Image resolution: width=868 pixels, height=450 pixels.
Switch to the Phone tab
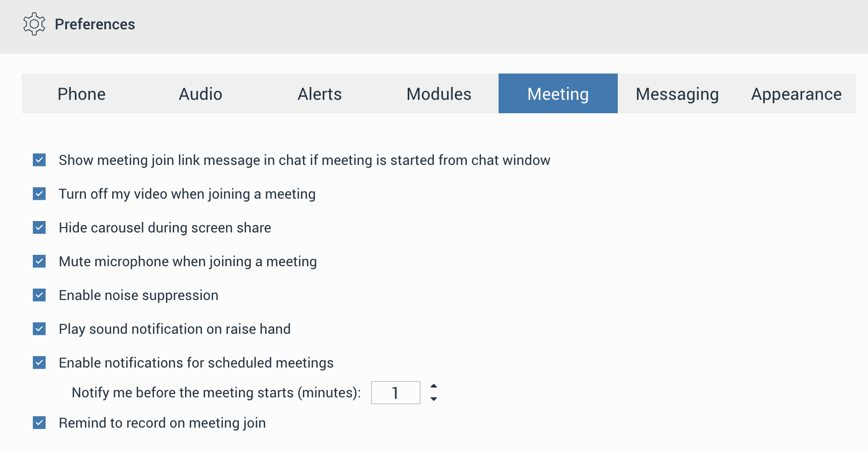(81, 93)
